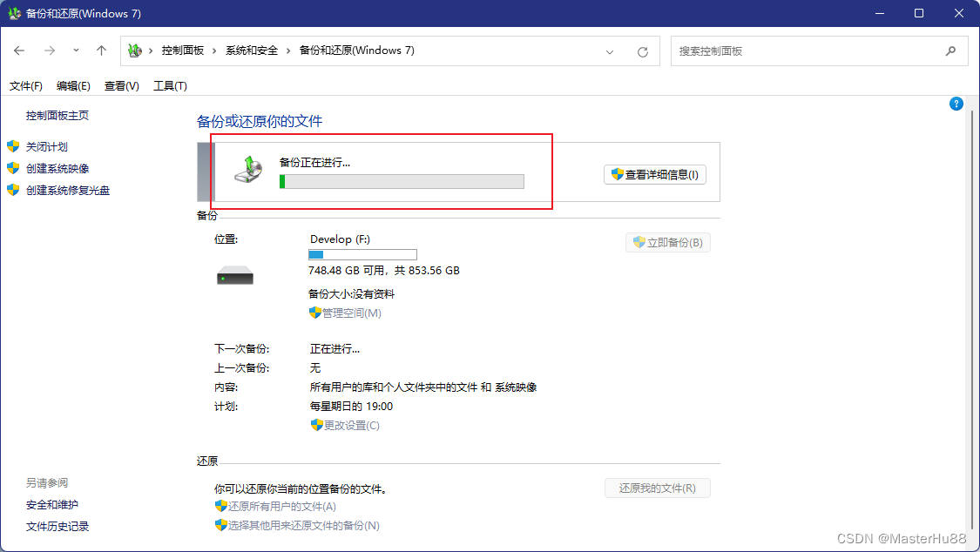Screen dimensions: 980x552
Task: Click the Develop (F:) location label
Action: [x=340, y=239]
